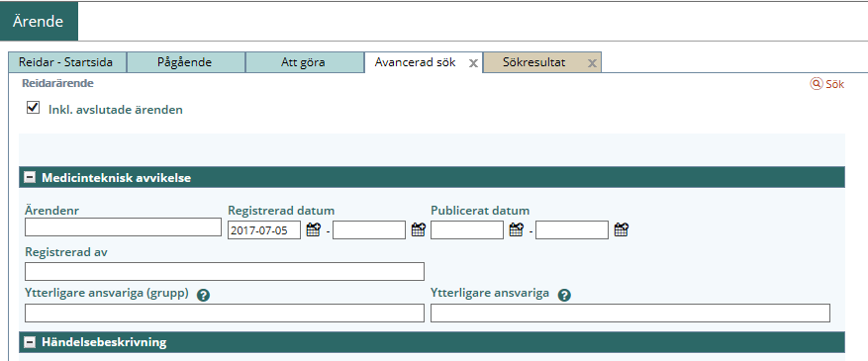This screenshot has width=868, height=361.
Task: Open the Att göra tab
Action: pos(305,62)
